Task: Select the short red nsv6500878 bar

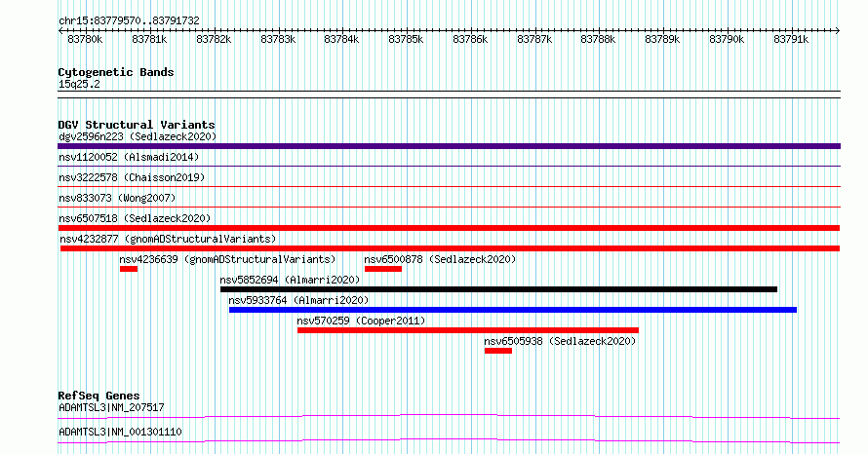Action: (x=383, y=269)
